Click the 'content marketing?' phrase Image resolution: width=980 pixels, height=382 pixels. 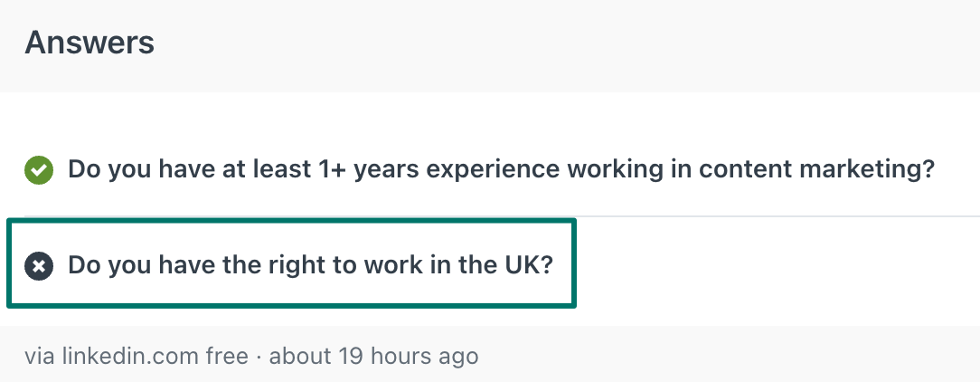tap(816, 169)
